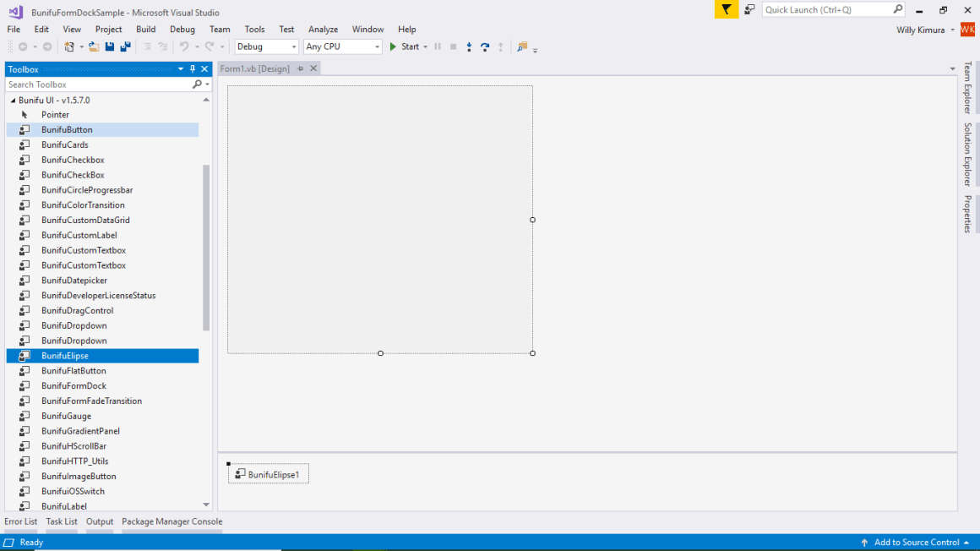
Task: Click the New Project toolbar icon
Action: [69, 47]
